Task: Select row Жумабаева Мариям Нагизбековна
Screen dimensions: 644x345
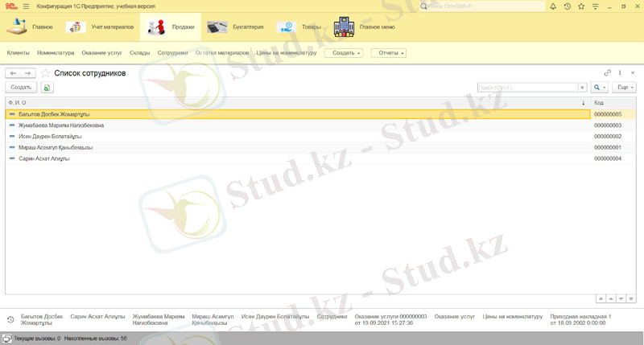Action: 298,125
